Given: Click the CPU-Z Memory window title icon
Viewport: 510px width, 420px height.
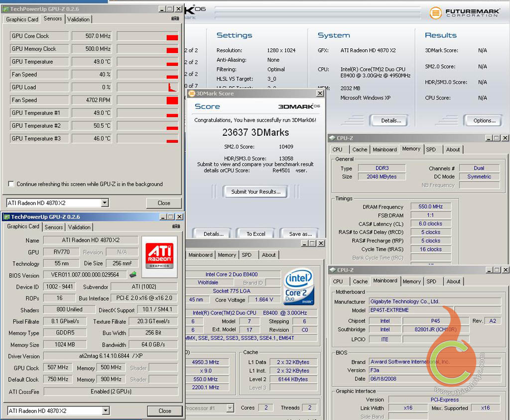Looking at the screenshot, I should click(332, 138).
